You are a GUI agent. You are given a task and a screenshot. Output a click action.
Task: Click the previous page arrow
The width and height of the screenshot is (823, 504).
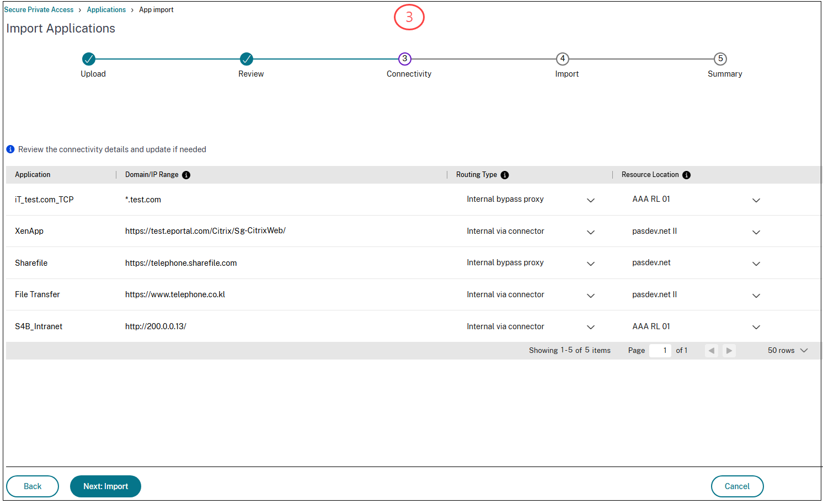pyautogui.click(x=711, y=350)
